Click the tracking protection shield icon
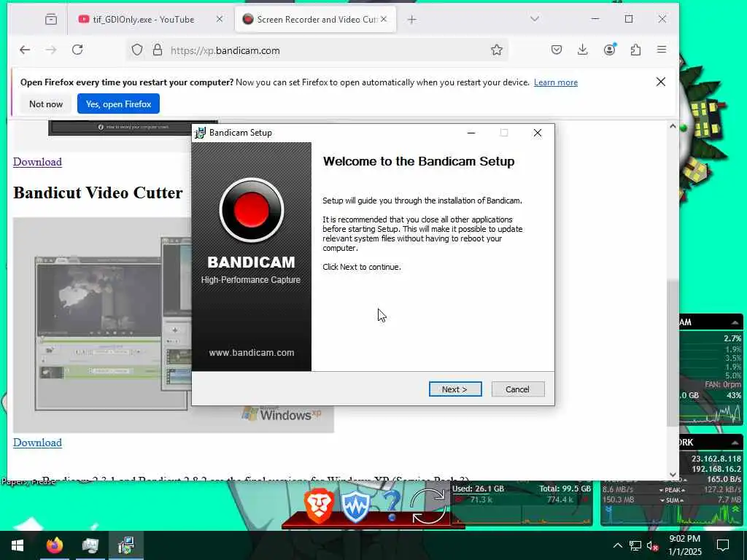 pos(137,50)
